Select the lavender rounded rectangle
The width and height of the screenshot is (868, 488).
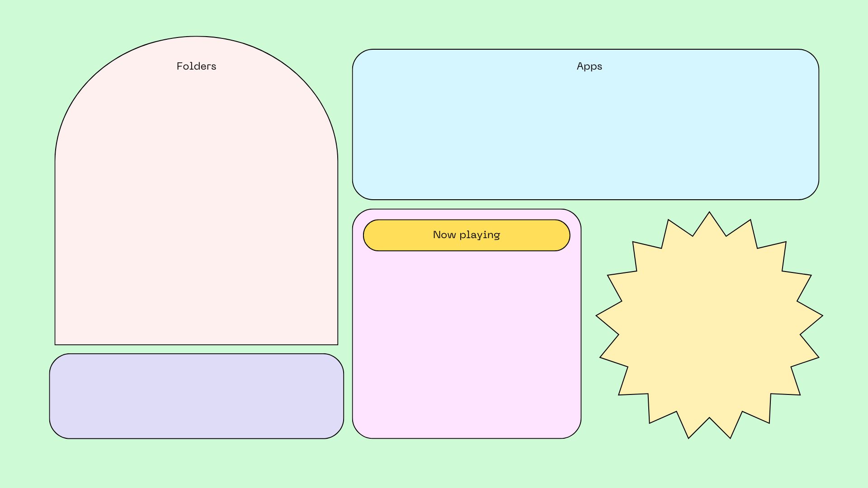point(196,396)
